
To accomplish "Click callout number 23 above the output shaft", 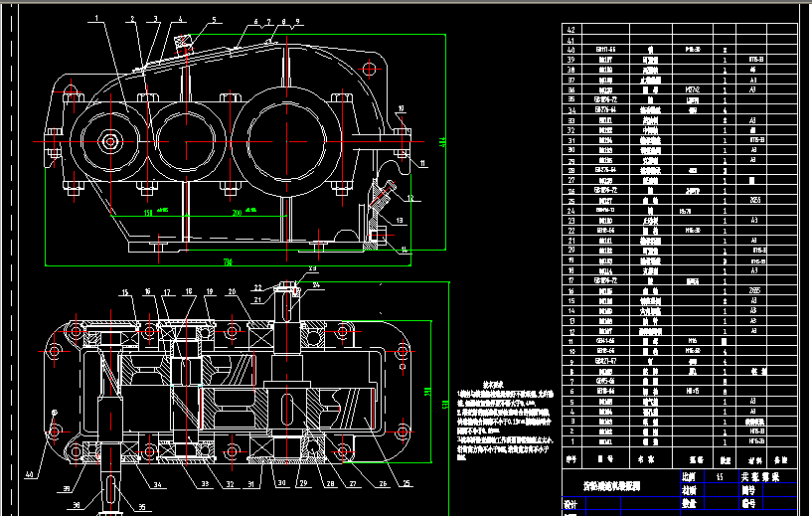I will pyautogui.click(x=312, y=268).
